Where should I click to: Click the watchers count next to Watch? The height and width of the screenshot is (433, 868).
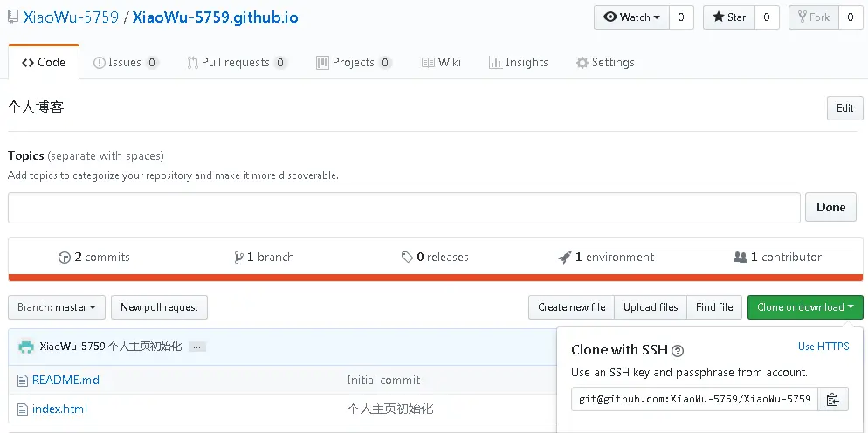681,17
